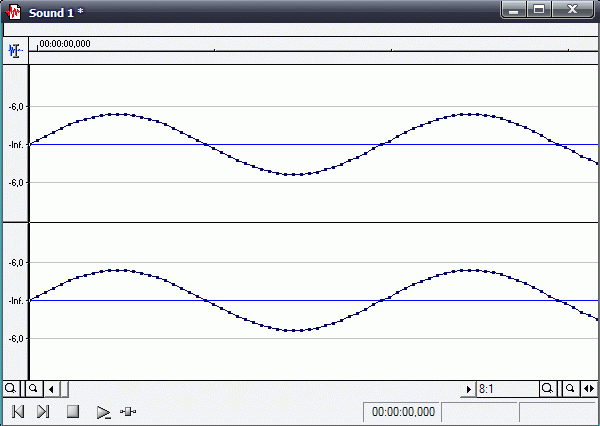Open the Sound 1 window system icon
This screenshot has height=426, width=600.
14,10
